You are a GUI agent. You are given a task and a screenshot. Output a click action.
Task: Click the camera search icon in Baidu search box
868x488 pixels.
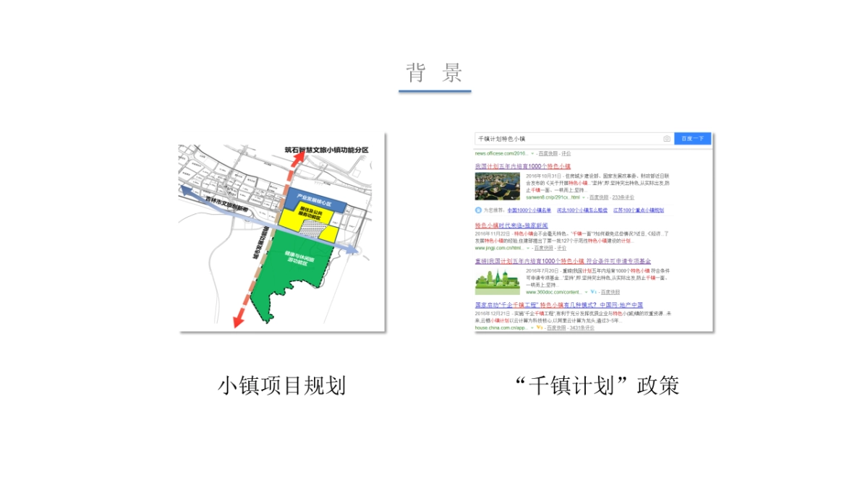667,139
